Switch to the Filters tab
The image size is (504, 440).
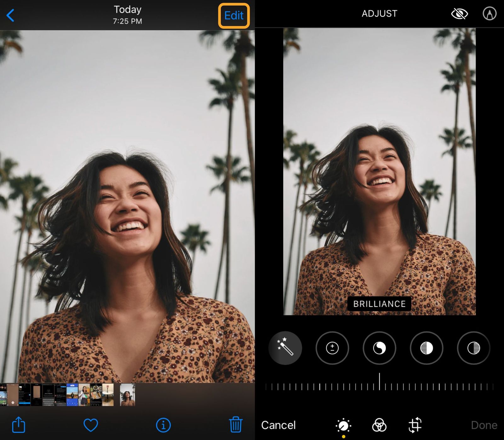(379, 425)
